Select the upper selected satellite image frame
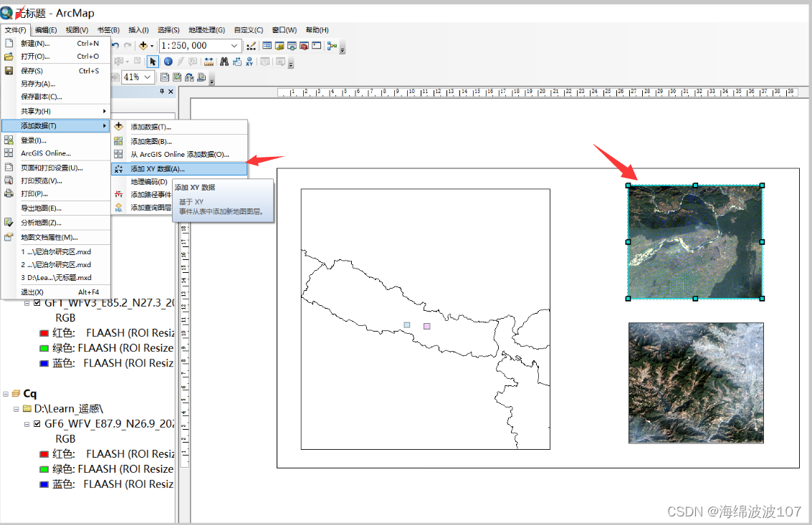Screen dimensions: 812x525 click(x=695, y=242)
